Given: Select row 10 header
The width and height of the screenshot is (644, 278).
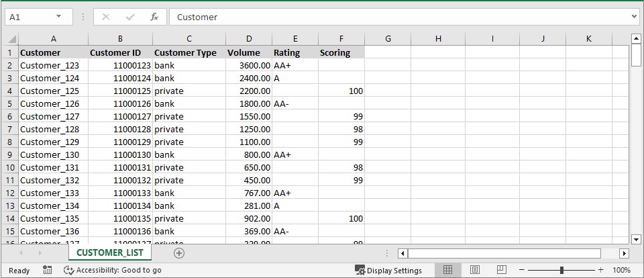Looking at the screenshot, I should [x=10, y=167].
